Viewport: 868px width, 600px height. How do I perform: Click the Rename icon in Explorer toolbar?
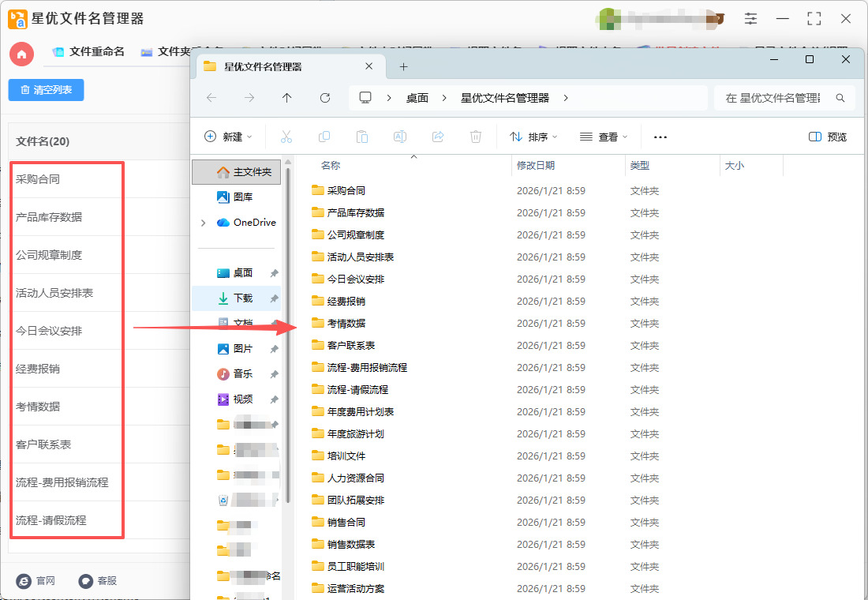tap(400, 137)
